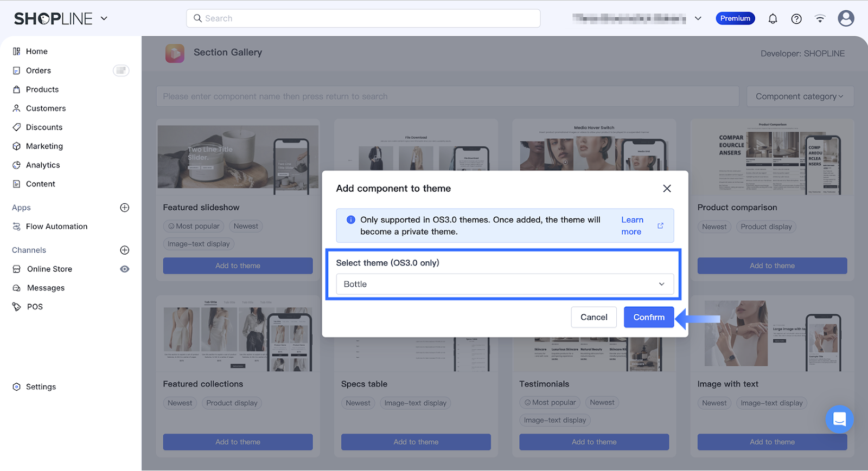Click the Customers person icon
Viewport: 868px width, 471px height.
click(16, 108)
